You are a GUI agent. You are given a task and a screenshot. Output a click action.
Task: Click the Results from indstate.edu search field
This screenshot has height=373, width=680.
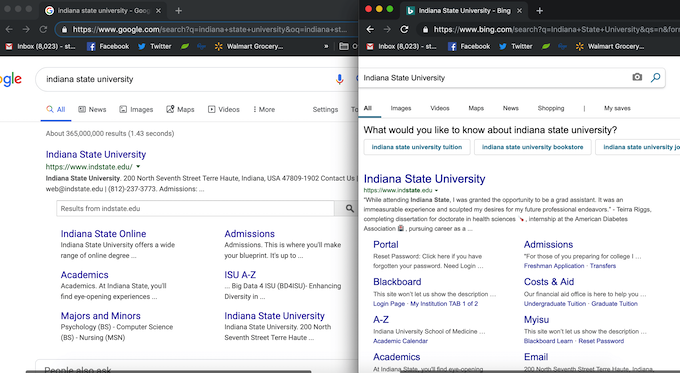[x=195, y=209]
